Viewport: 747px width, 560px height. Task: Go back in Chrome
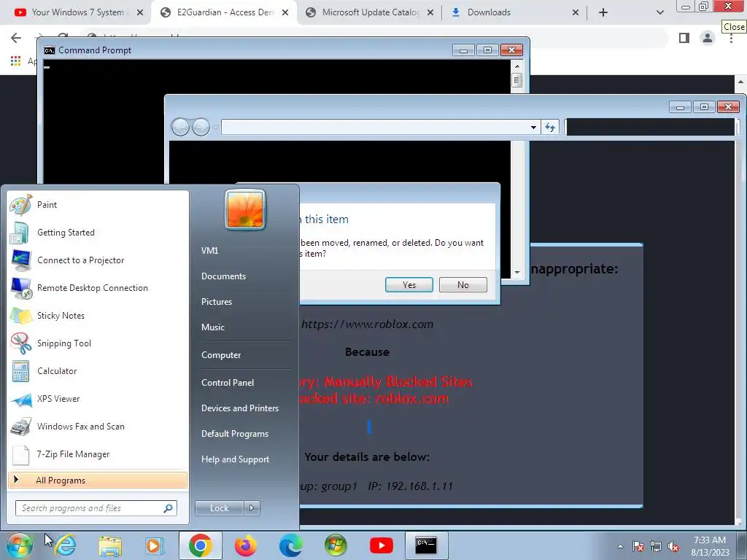(16, 38)
